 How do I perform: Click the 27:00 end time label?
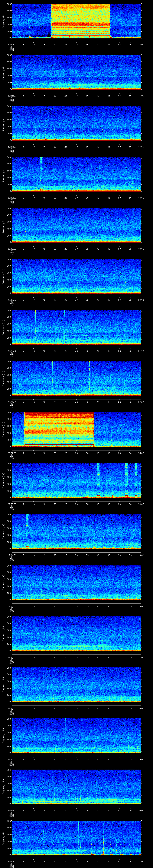click(x=141, y=657)
